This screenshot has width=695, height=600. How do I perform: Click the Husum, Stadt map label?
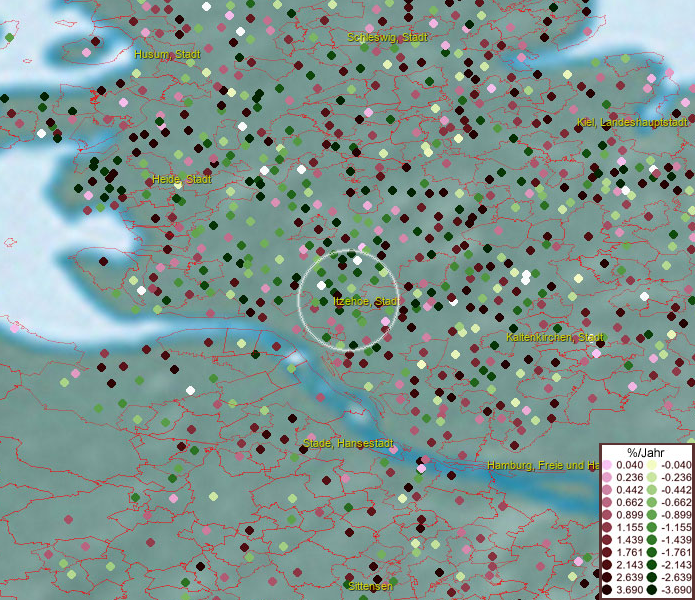(168, 55)
